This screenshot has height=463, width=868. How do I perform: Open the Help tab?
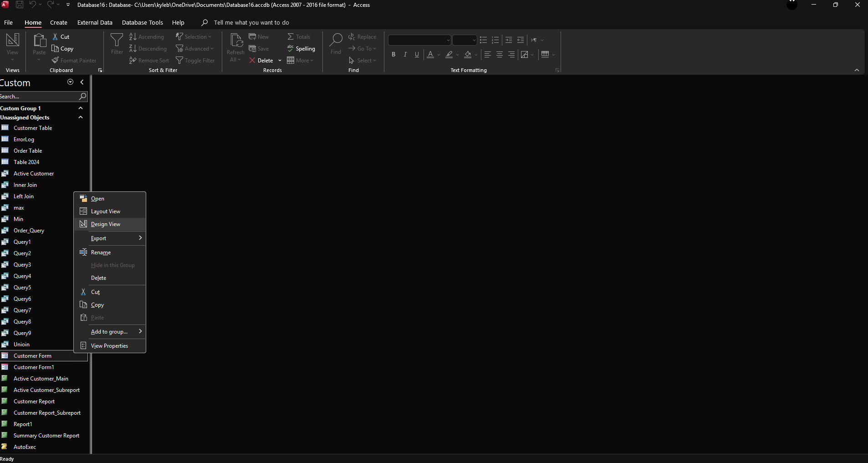(178, 22)
